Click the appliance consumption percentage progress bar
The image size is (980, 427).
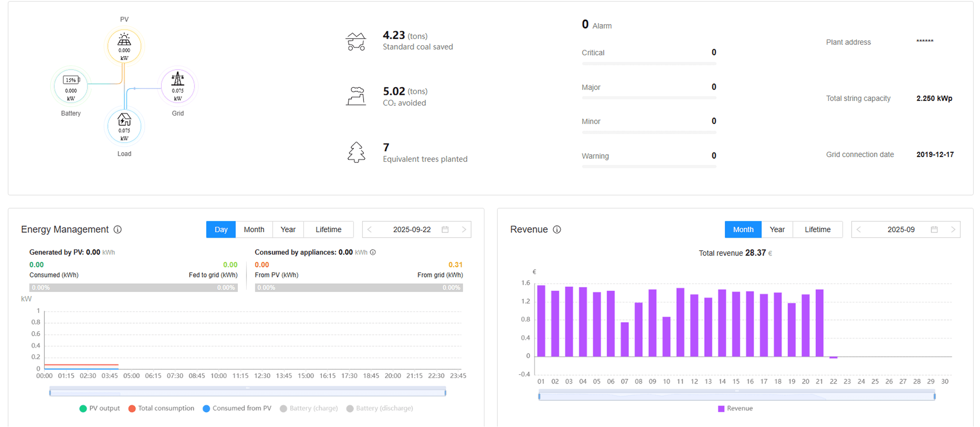pos(359,288)
